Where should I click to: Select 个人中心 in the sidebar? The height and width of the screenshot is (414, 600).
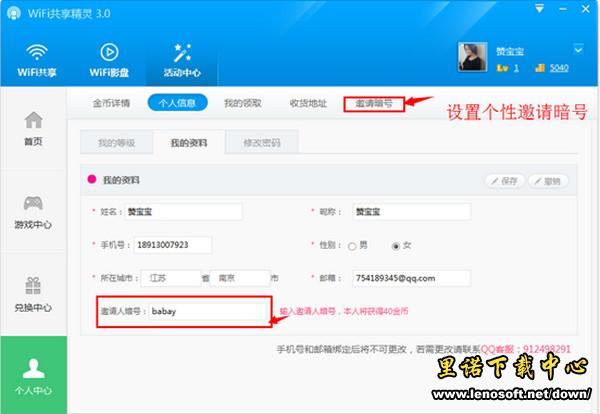34,375
